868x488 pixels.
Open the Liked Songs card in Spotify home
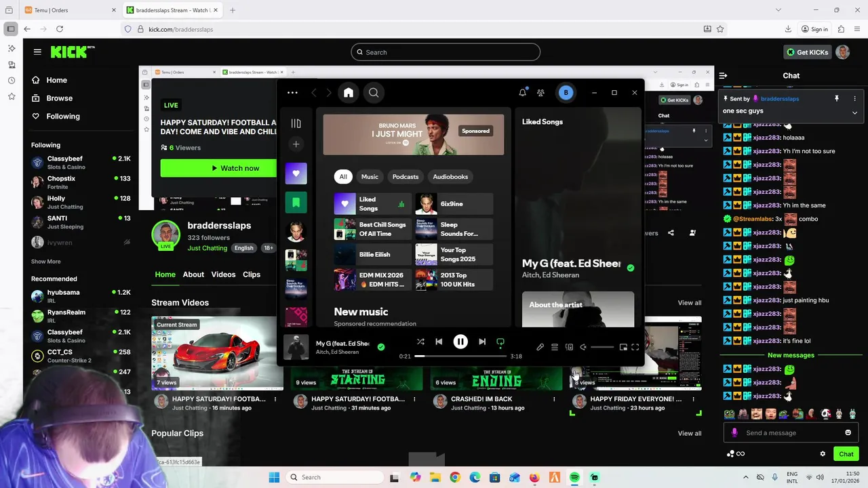pos(372,204)
